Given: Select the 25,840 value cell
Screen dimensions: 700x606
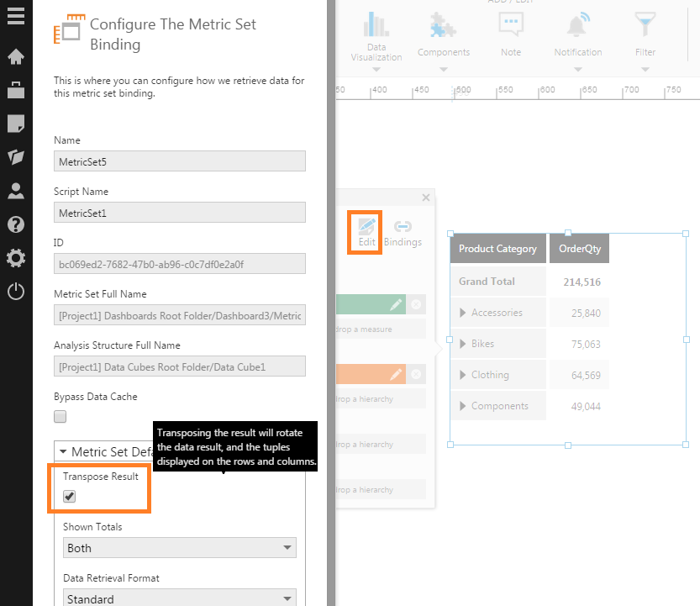Looking at the screenshot, I should pyautogui.click(x=586, y=313).
